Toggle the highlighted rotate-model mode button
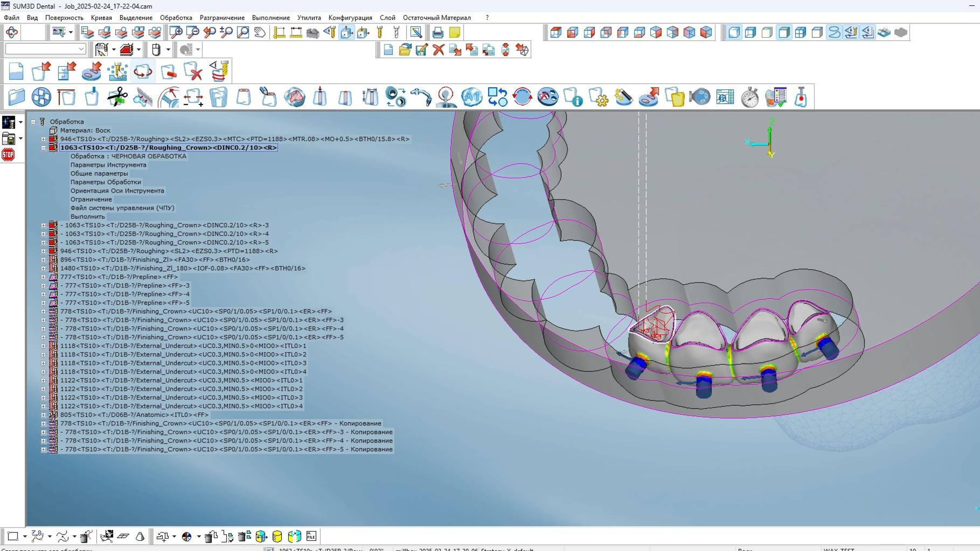Screen dimensions: 980x551 pos(143,71)
